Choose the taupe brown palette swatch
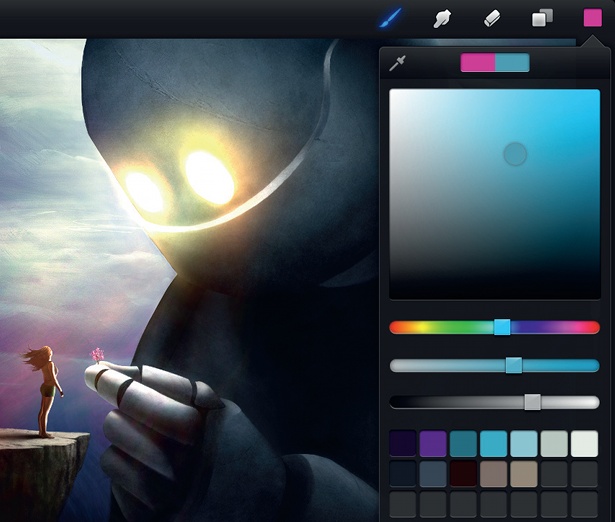The width and height of the screenshot is (615, 522). pos(494,474)
